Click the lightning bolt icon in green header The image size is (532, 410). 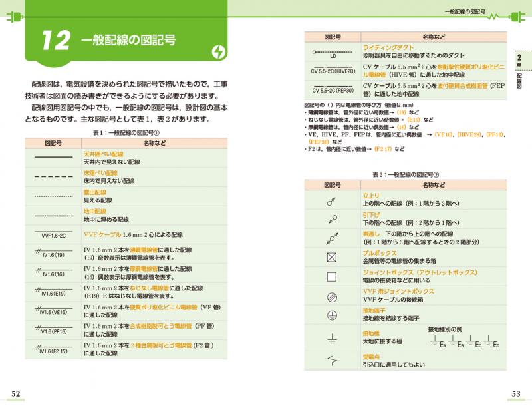(219, 52)
